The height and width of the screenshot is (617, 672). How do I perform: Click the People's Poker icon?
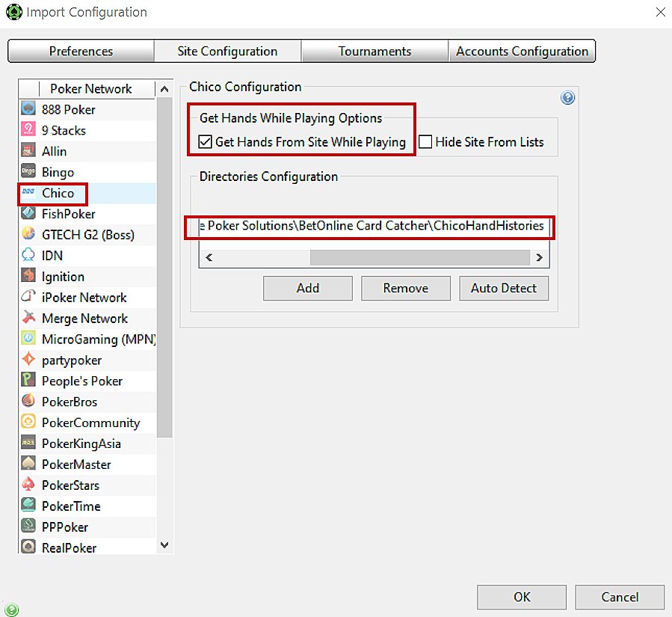28,381
